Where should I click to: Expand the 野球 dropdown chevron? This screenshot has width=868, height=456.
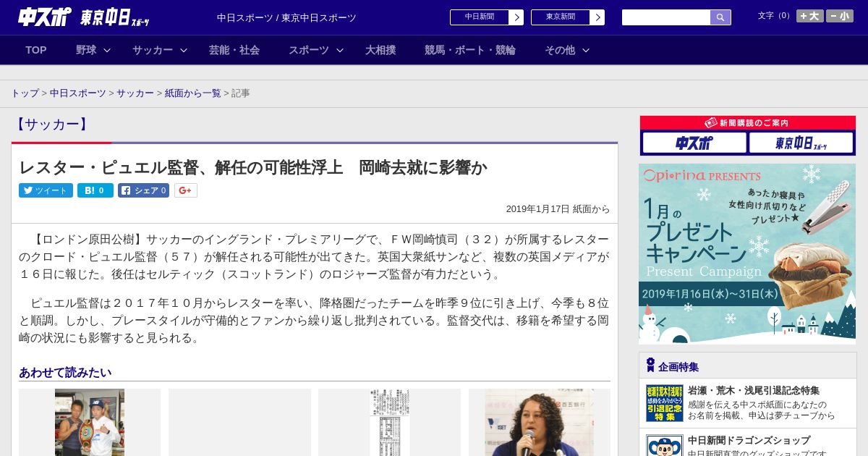point(107,50)
